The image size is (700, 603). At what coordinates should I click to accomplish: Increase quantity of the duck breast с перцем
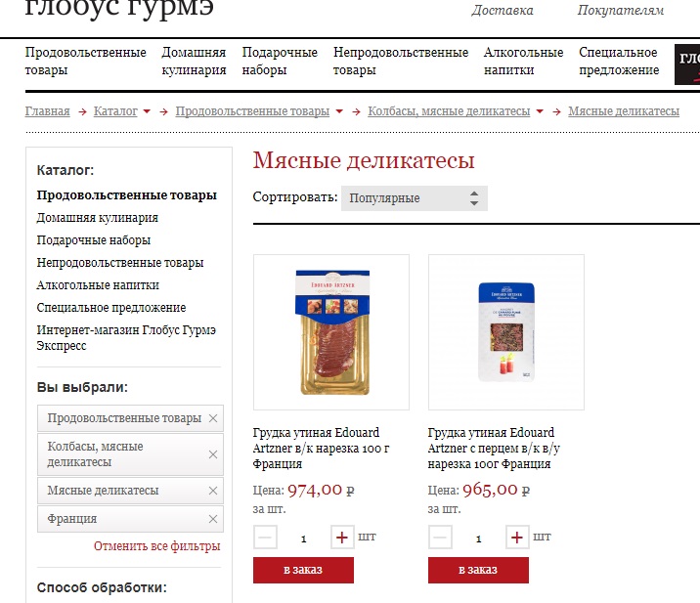[x=517, y=537]
